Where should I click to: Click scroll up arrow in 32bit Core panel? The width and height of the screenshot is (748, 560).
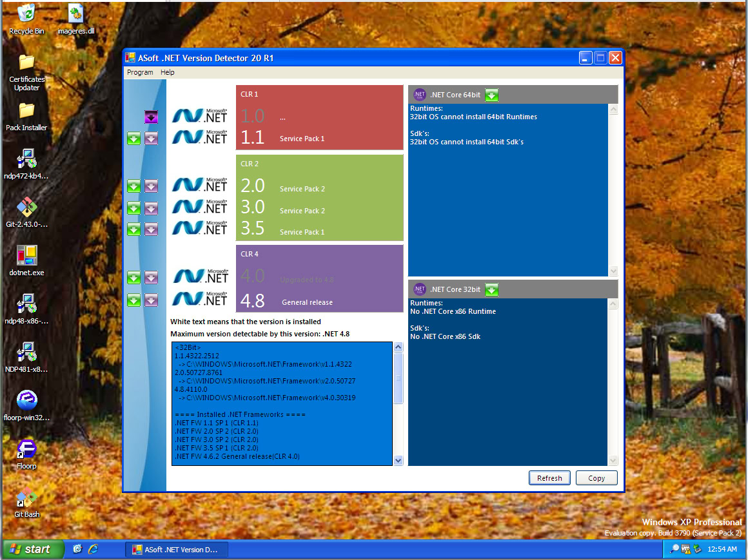[613, 304]
